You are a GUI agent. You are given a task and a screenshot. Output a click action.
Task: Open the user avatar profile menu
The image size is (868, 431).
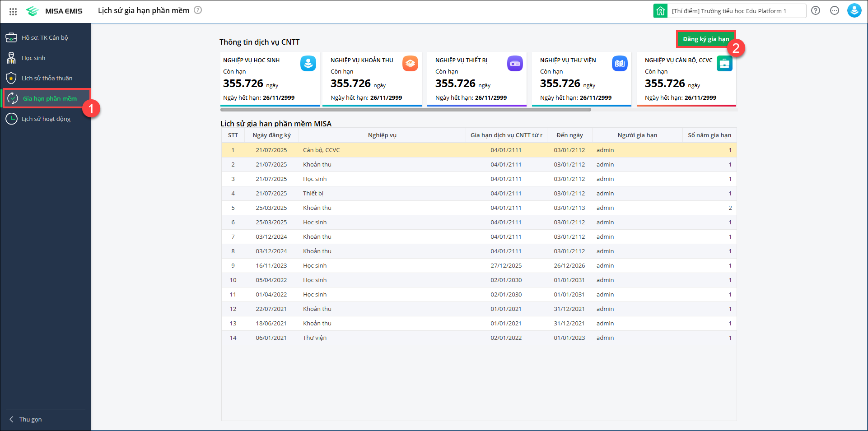coord(854,11)
